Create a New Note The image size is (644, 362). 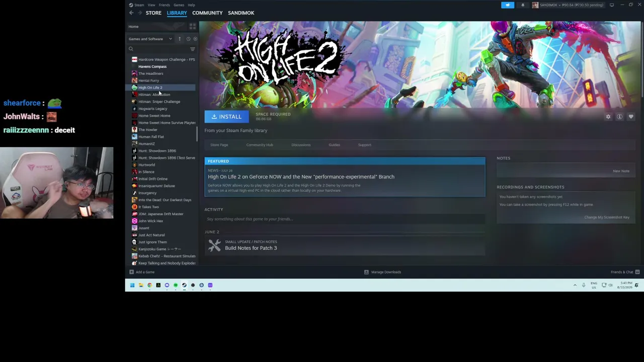point(621,171)
